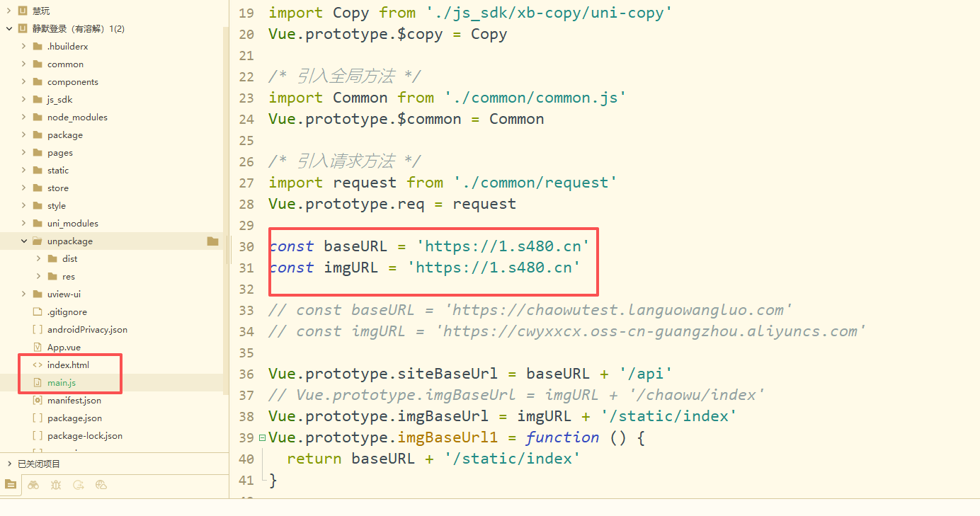The width and height of the screenshot is (980, 516).
Task: Click folder icon at right of unpackage row
Action: tap(212, 241)
